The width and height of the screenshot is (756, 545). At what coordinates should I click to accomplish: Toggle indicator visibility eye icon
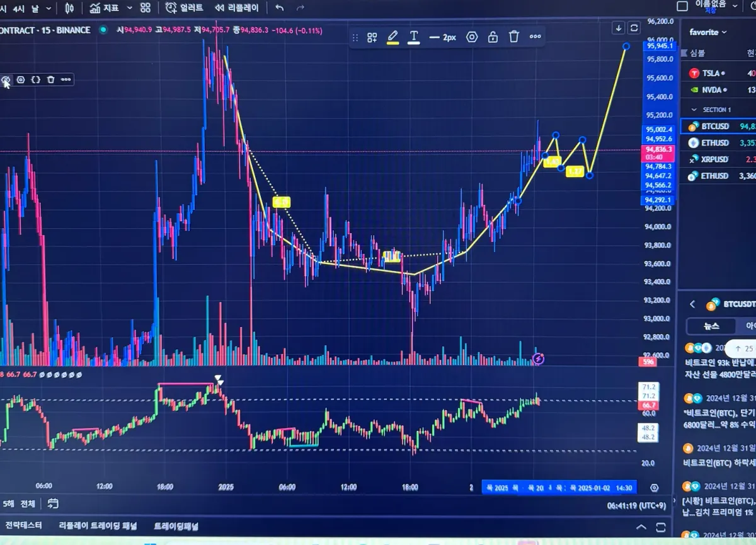6,80
